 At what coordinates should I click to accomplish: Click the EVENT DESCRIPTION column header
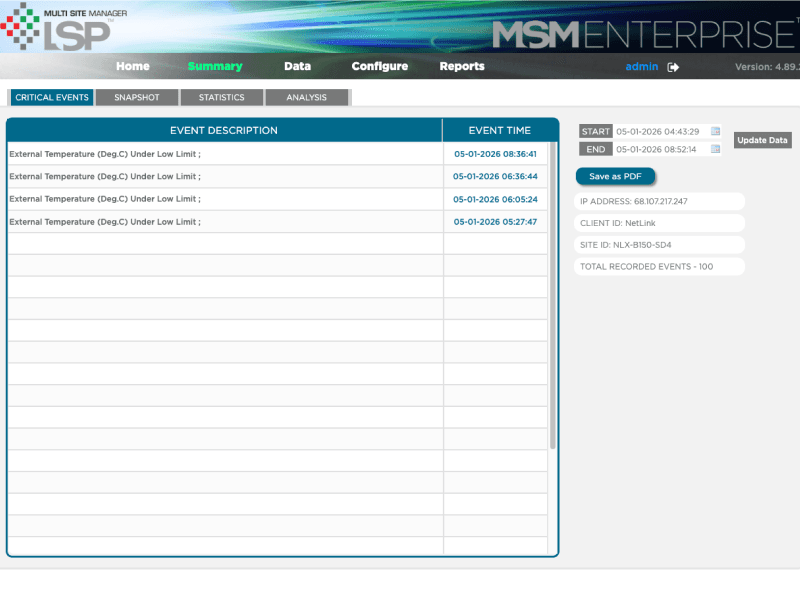point(224,131)
